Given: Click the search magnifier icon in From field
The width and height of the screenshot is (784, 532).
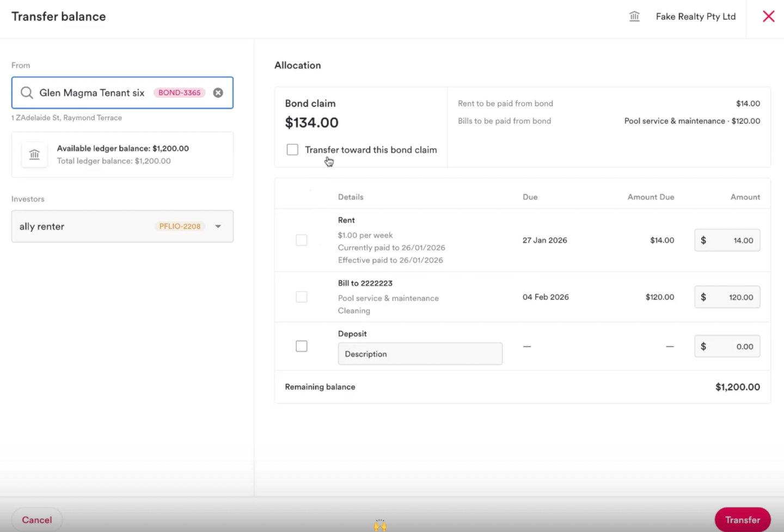Looking at the screenshot, I should pyautogui.click(x=27, y=92).
